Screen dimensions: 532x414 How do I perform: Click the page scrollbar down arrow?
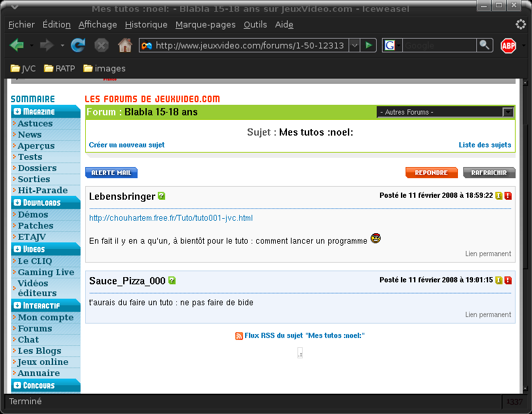[525, 388]
